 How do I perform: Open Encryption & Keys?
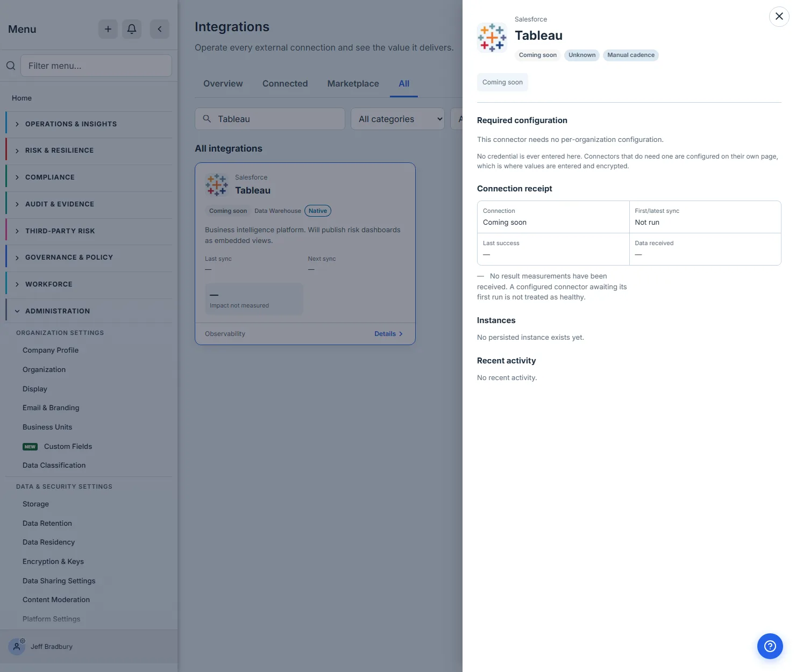click(x=53, y=561)
